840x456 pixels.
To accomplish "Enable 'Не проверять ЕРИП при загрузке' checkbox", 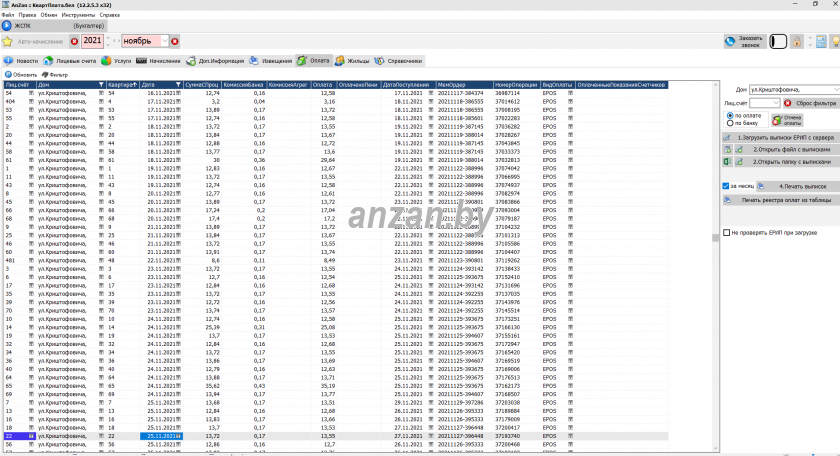I will (x=727, y=233).
